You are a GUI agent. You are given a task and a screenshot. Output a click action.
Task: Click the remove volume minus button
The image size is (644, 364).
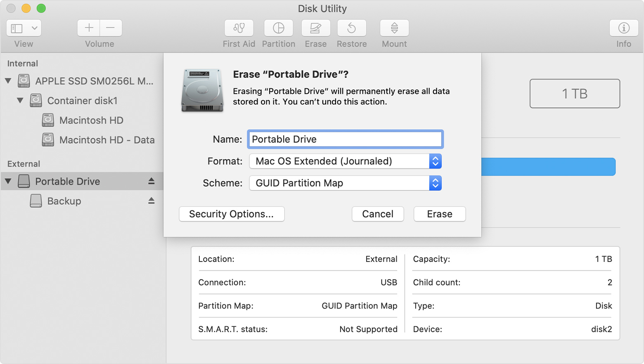tap(111, 28)
